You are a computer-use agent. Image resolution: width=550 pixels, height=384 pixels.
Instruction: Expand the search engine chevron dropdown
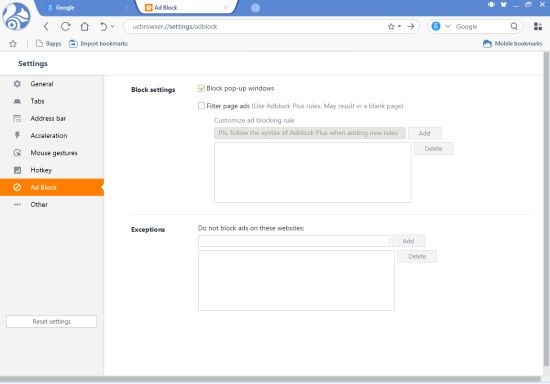coord(448,26)
